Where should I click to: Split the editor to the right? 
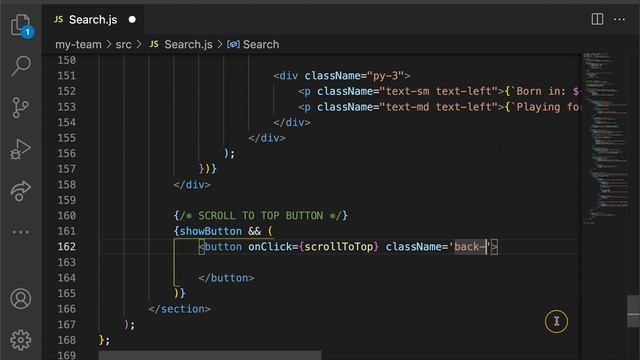[597, 19]
